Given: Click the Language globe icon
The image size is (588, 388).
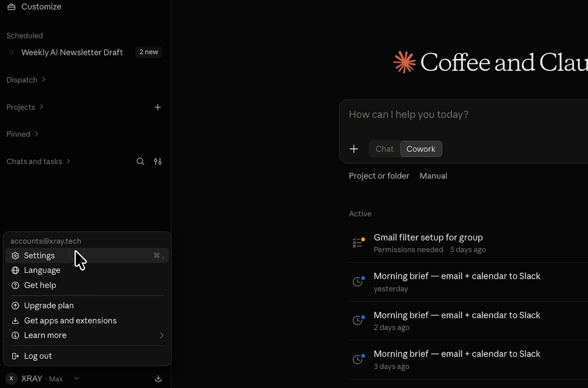Looking at the screenshot, I should (x=15, y=270).
